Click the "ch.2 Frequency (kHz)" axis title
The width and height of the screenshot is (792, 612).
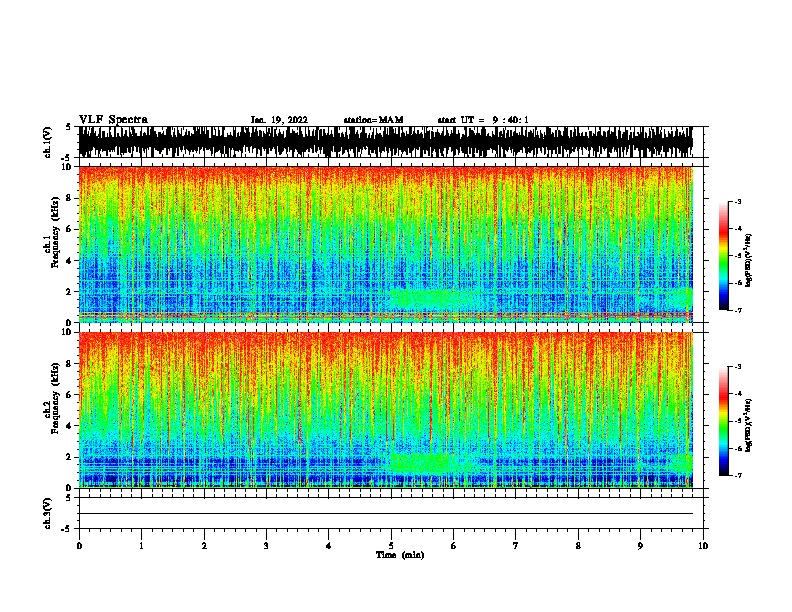(52, 398)
